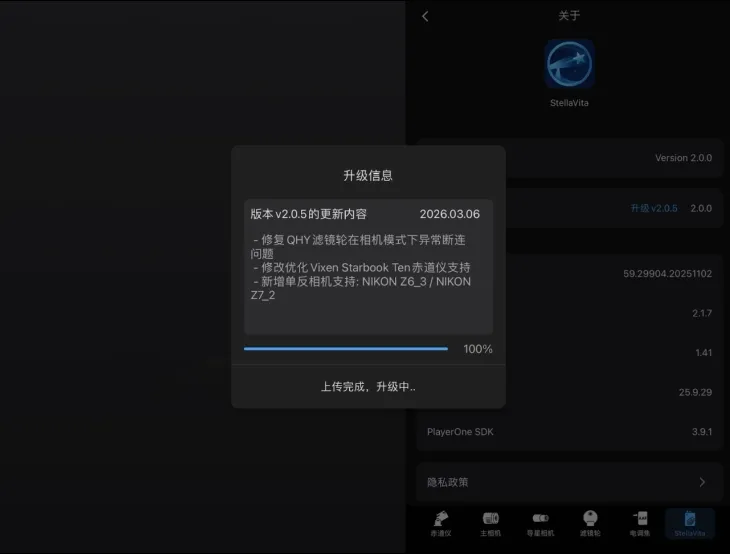Open the 主相机 main camera tab

coord(490,524)
